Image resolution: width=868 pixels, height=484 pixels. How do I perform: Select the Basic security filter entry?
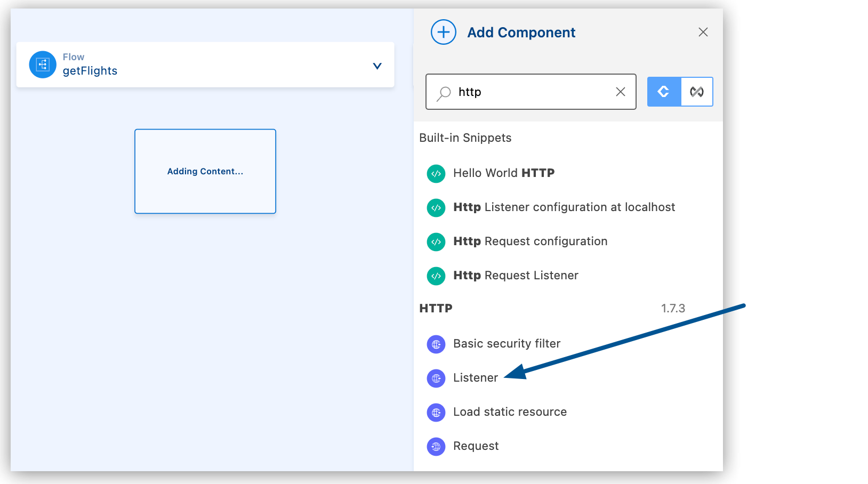coord(506,343)
